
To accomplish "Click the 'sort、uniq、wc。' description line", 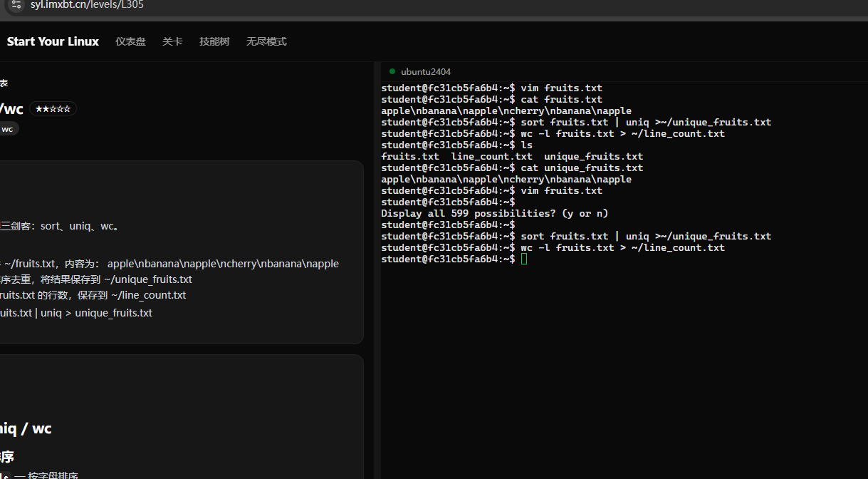I will (x=59, y=226).
